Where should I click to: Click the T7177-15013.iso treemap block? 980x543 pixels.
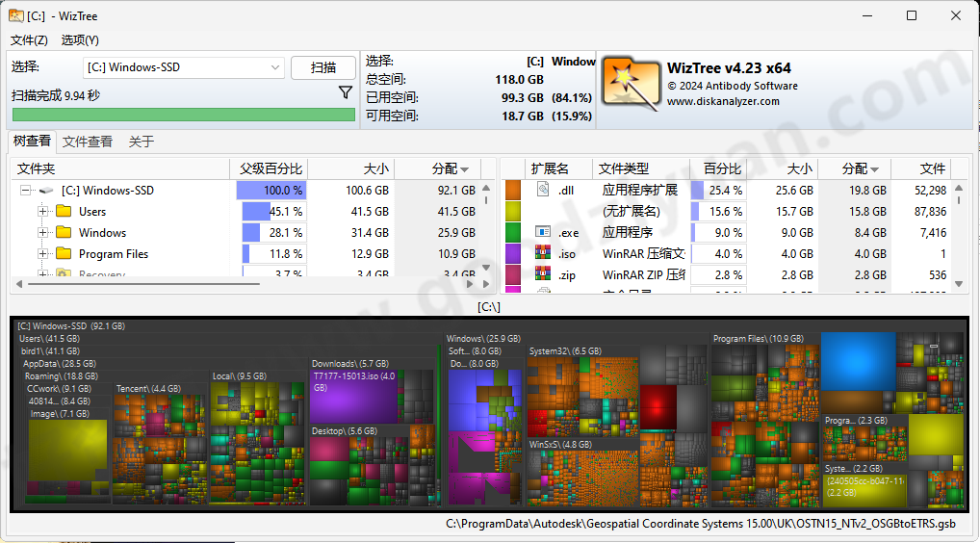[x=353, y=396]
